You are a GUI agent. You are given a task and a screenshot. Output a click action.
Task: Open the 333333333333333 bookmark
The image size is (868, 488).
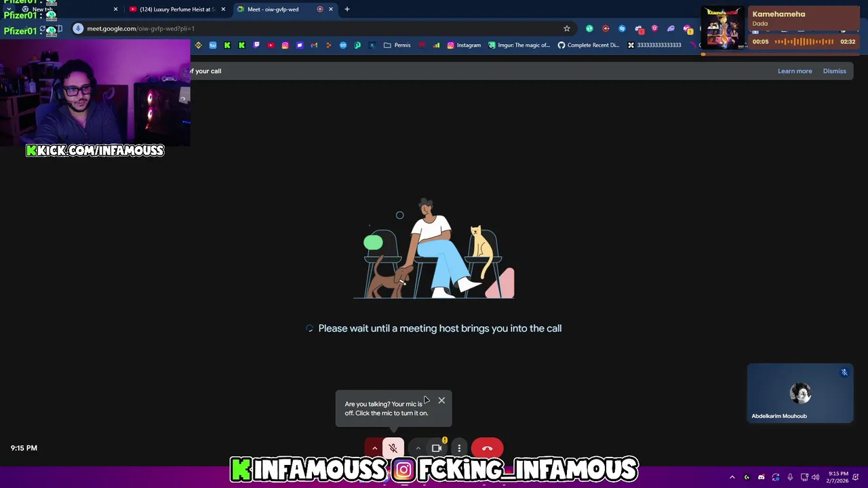click(x=654, y=45)
